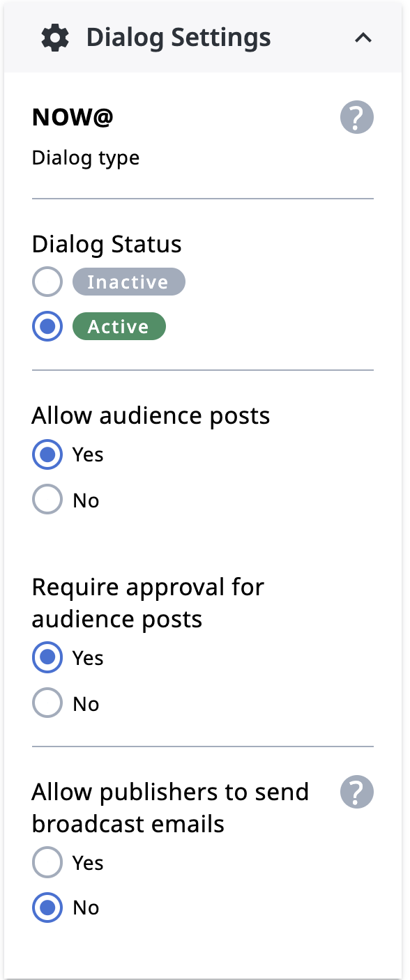The image size is (410, 980).
Task: Turn off approval requirement for audience posts
Action: click(47, 703)
